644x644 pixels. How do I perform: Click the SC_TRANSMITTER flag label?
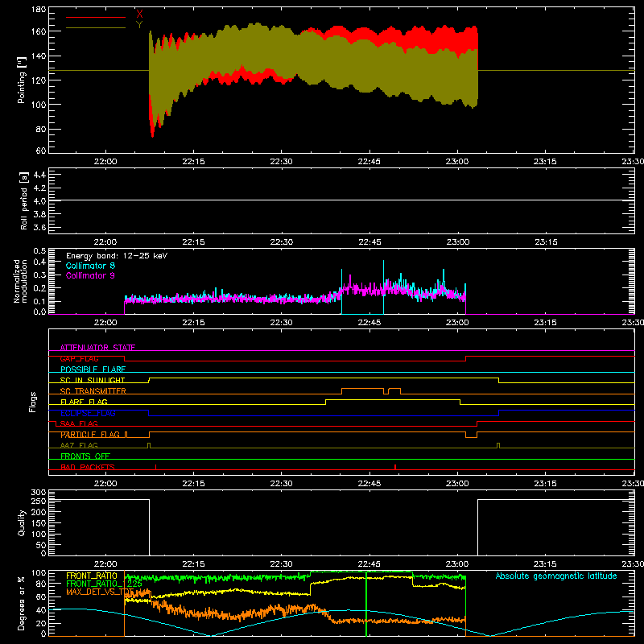coord(93,391)
